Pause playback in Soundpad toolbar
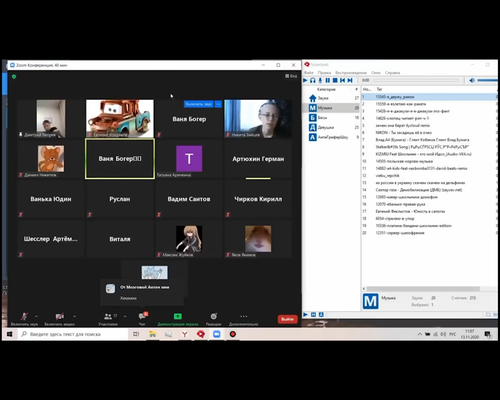The width and height of the screenshot is (500, 400). pos(328,80)
